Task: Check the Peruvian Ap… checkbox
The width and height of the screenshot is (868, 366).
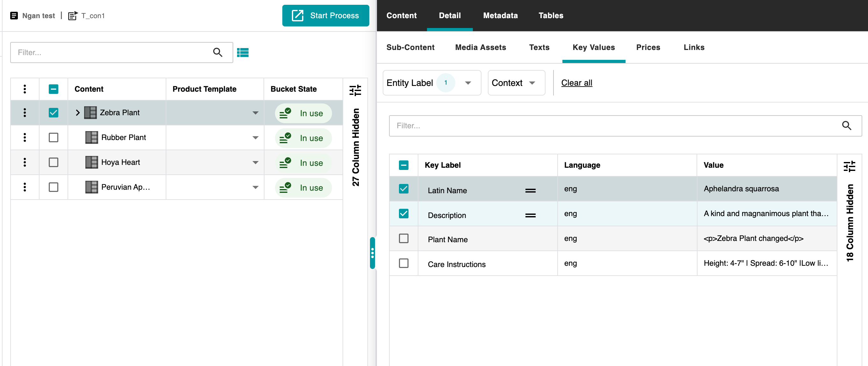Action: 54,187
